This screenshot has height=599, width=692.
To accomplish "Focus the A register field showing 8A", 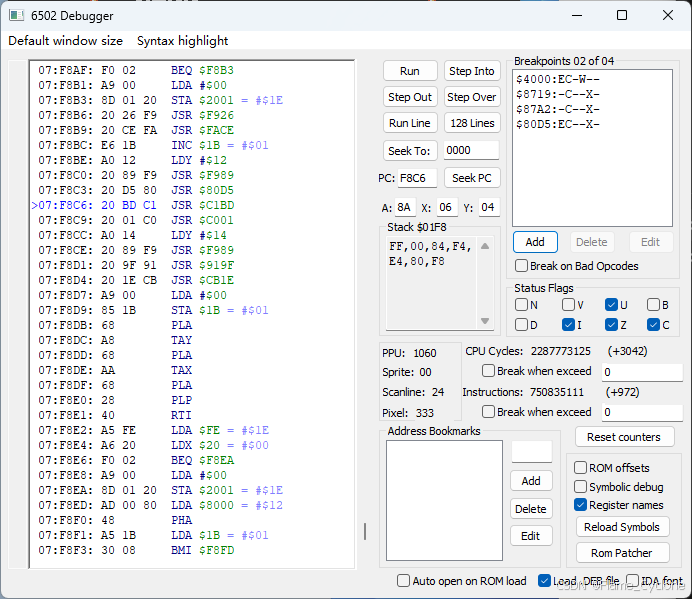I will (x=405, y=207).
